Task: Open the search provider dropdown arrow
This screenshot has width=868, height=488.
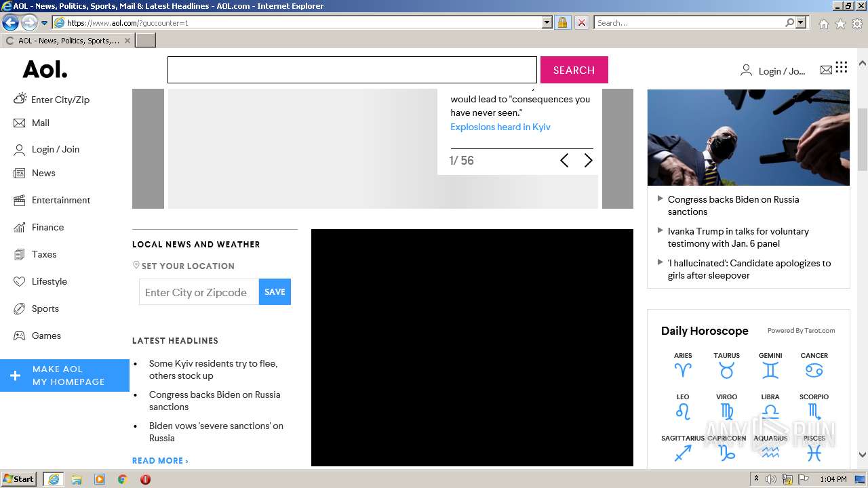Action: 802,22
